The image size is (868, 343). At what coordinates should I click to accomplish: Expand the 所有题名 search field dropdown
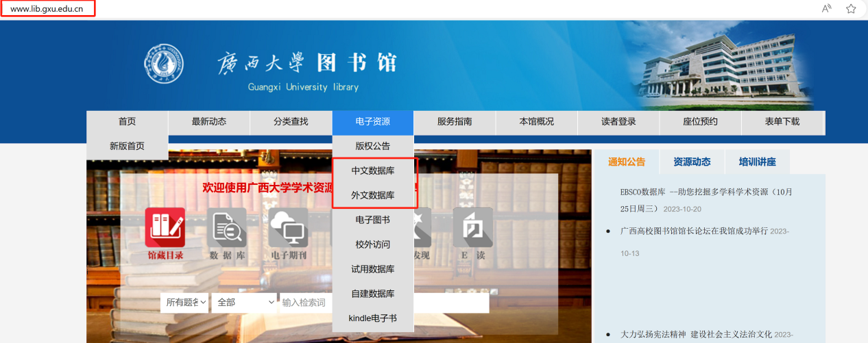click(184, 303)
